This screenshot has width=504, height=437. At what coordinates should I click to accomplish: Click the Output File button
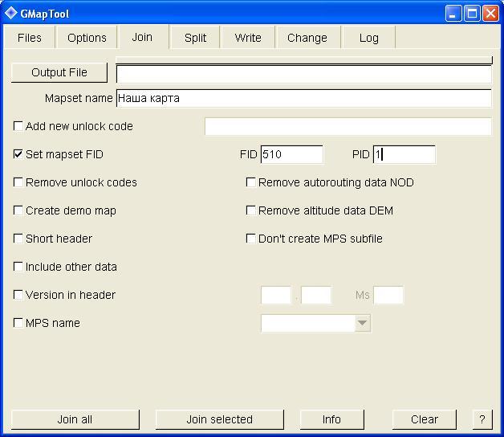pos(59,72)
